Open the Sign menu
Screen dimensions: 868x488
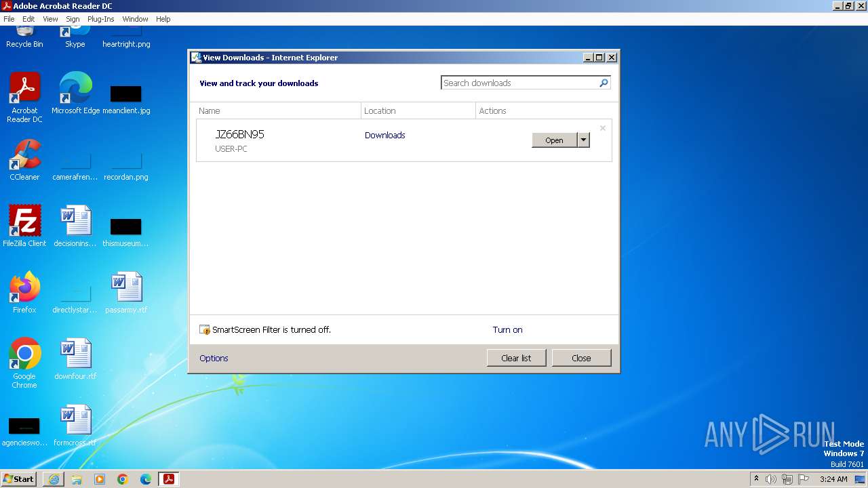(x=73, y=19)
